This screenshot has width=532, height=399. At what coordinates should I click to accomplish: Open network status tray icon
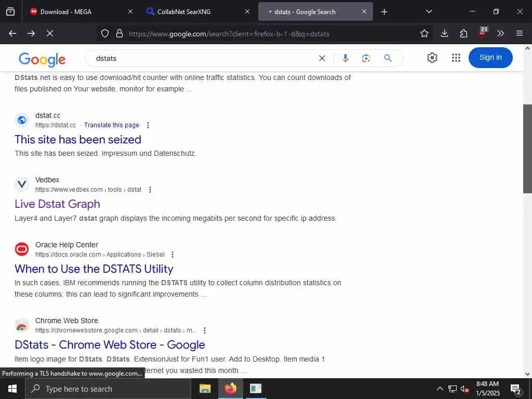pos(453,389)
